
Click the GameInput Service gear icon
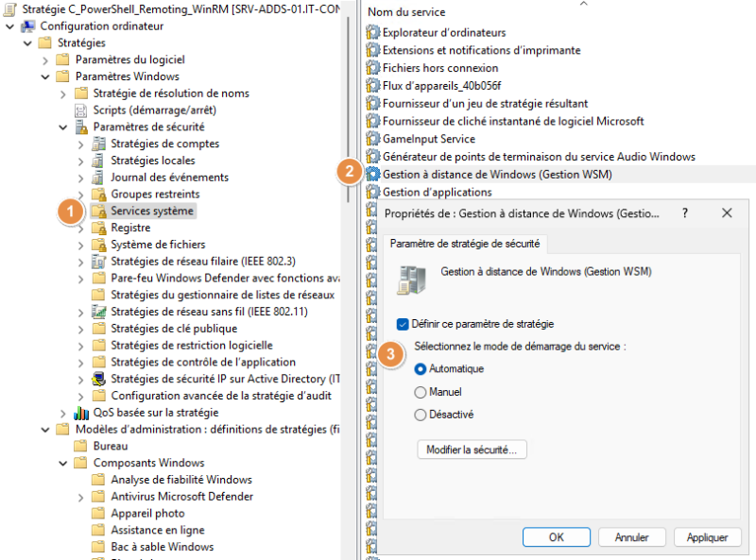(372, 139)
